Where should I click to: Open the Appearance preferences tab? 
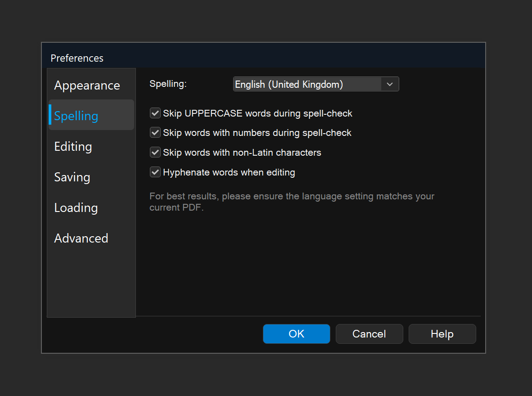pos(87,85)
